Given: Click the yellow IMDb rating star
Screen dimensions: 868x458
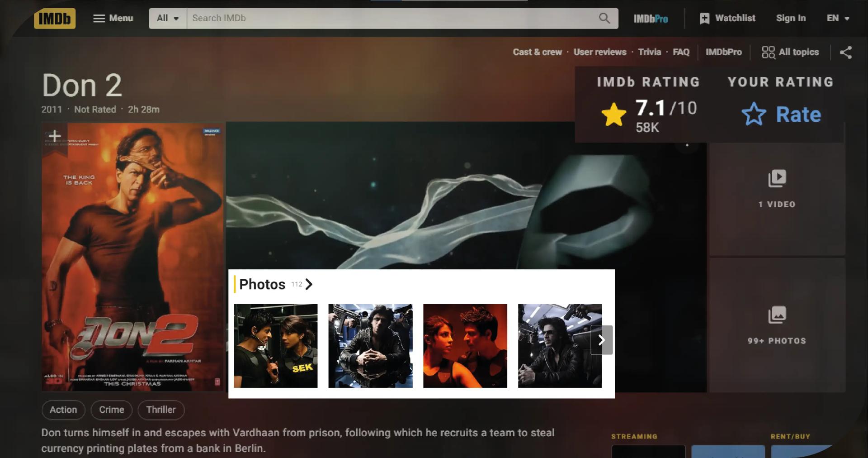Looking at the screenshot, I should pyautogui.click(x=613, y=114).
